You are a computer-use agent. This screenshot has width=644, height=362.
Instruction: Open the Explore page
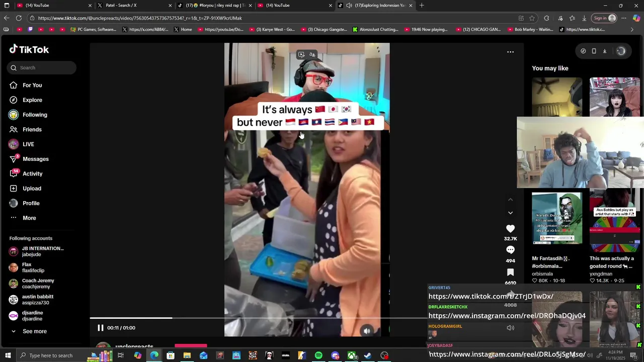(32, 100)
